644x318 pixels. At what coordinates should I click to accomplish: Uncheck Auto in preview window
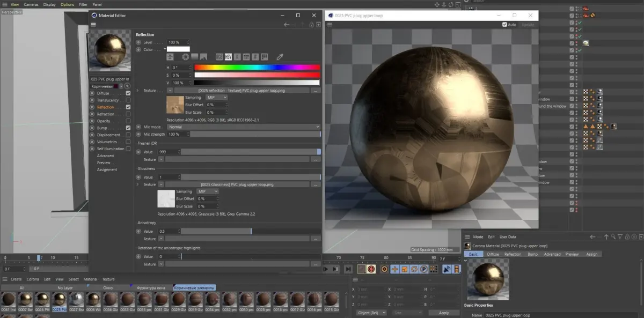click(504, 25)
